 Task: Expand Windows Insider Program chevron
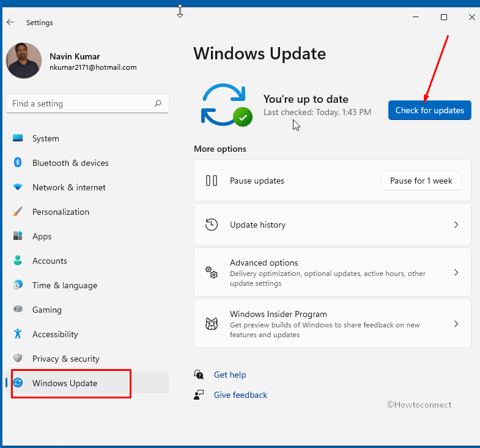tap(456, 324)
